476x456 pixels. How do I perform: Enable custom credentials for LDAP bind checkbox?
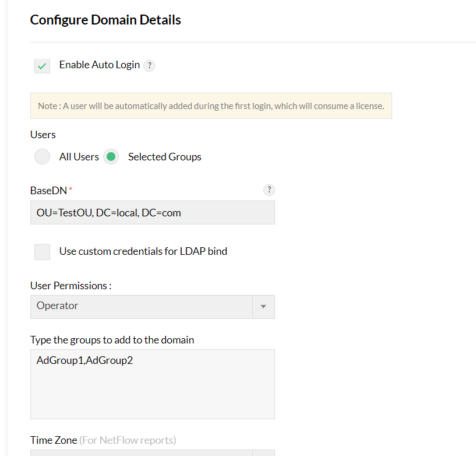click(x=42, y=252)
